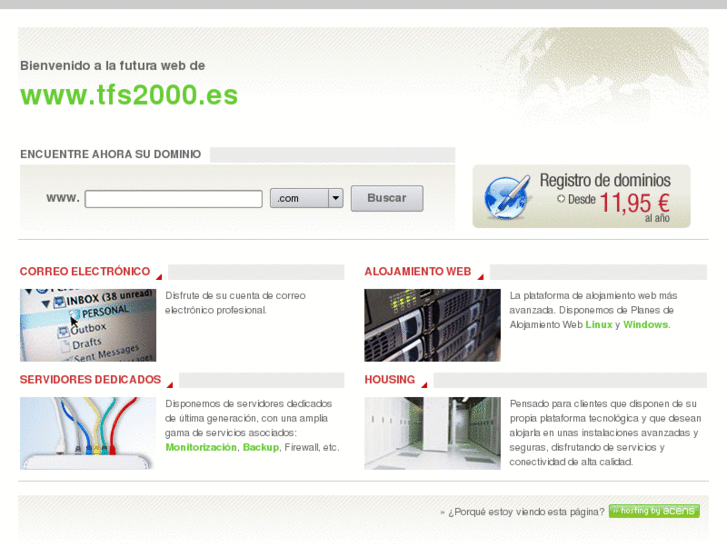This screenshot has width=727, height=545.
Task: Open the colored network cables thumbnail
Action: pyautogui.click(x=88, y=433)
